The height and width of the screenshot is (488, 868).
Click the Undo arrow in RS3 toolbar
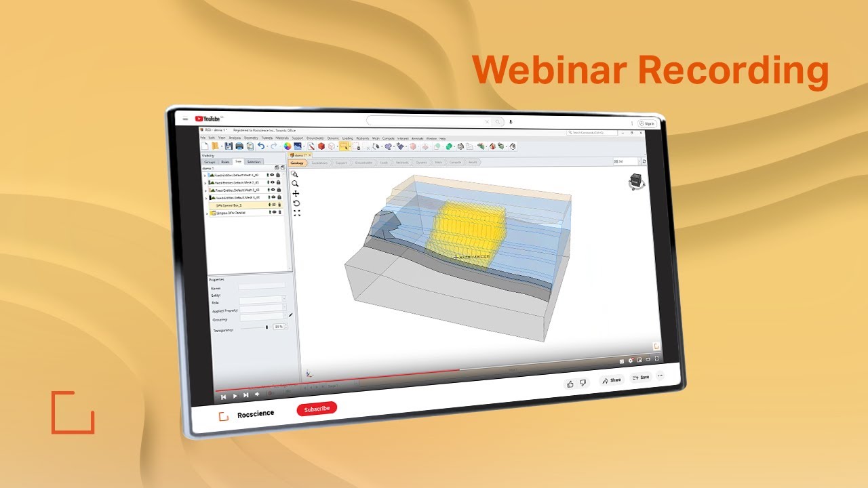(x=261, y=146)
